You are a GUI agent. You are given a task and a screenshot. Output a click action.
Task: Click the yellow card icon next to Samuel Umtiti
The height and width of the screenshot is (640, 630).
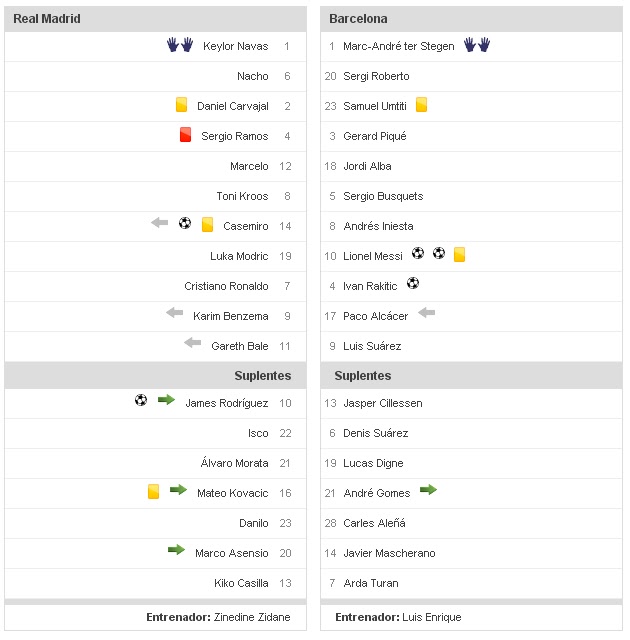(x=422, y=104)
